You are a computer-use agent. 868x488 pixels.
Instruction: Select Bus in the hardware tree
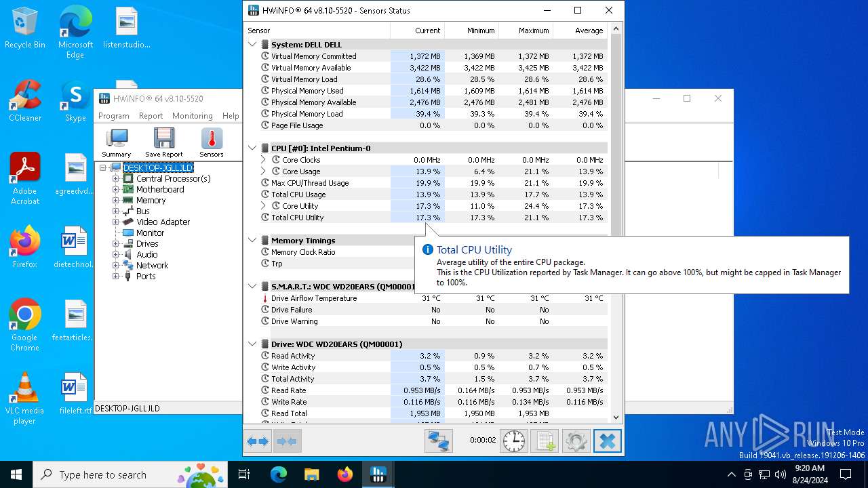(143, 211)
